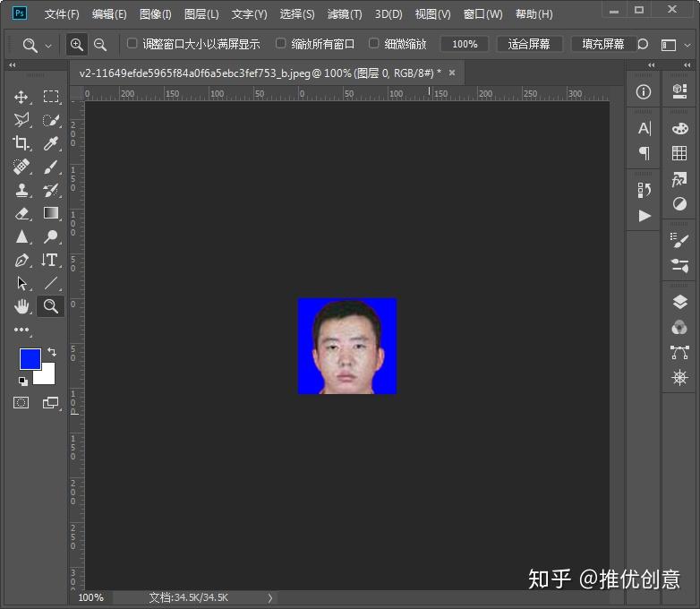Expand the workspace switcher dropdown arrow
Image resolution: width=700 pixels, height=609 pixels.
coord(687,45)
